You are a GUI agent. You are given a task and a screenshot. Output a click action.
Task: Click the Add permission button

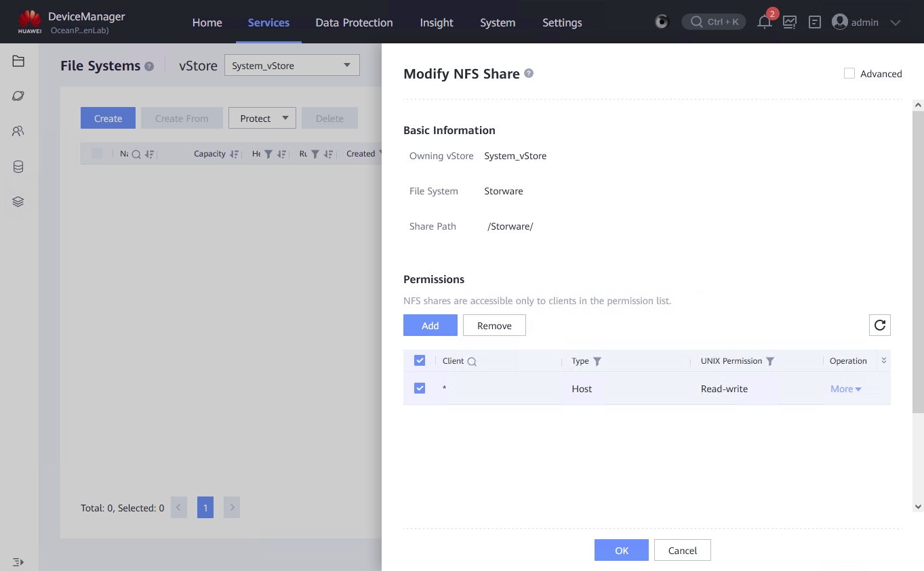430,325
